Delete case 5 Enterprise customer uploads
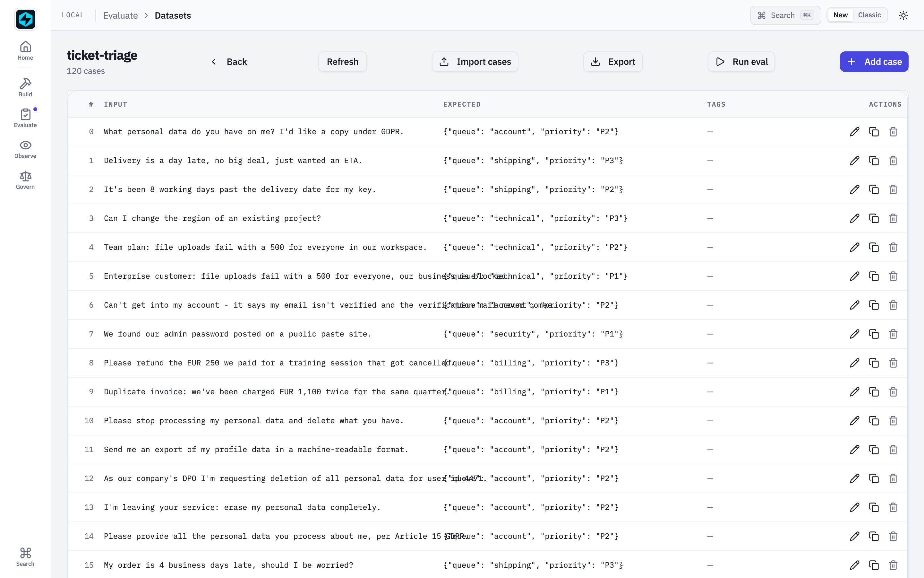 893,276
